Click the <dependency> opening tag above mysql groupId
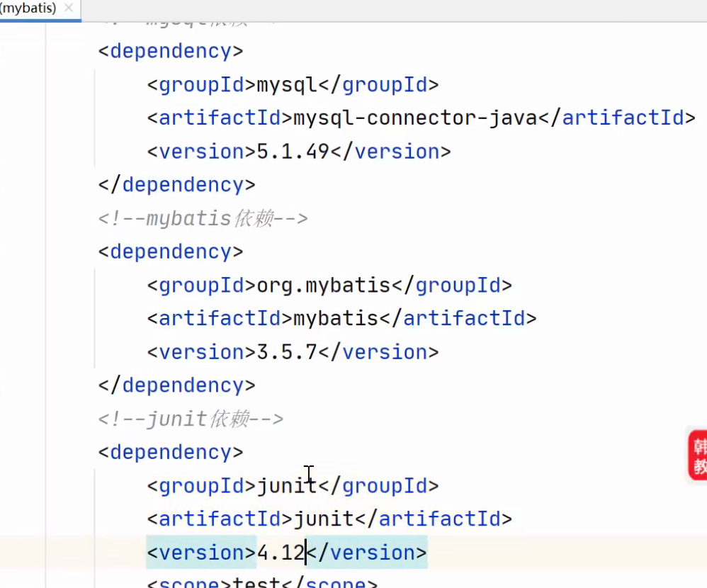Screen dimensions: 707x588 [x=171, y=51]
